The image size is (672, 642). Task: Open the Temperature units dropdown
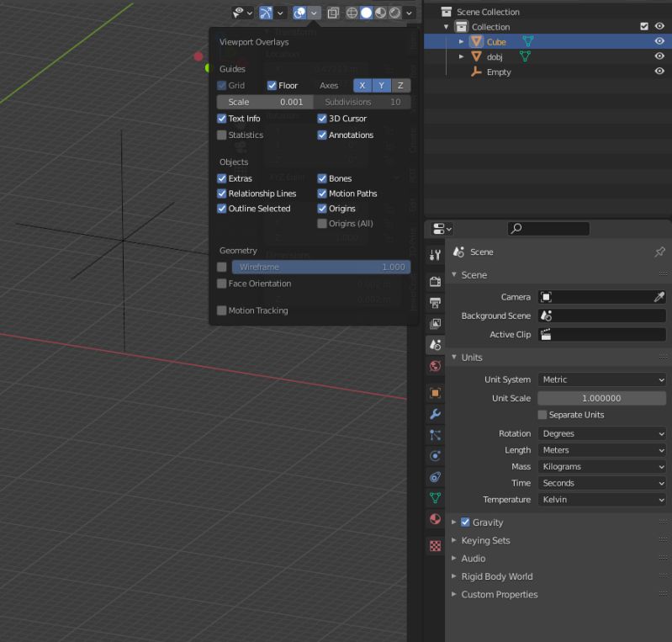[x=601, y=500]
